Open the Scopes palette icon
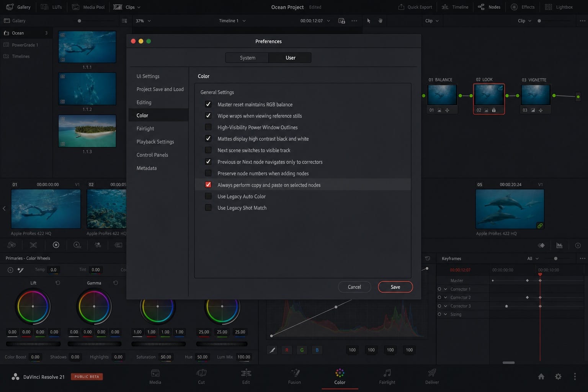This screenshot has width=588, height=392. 559,245
